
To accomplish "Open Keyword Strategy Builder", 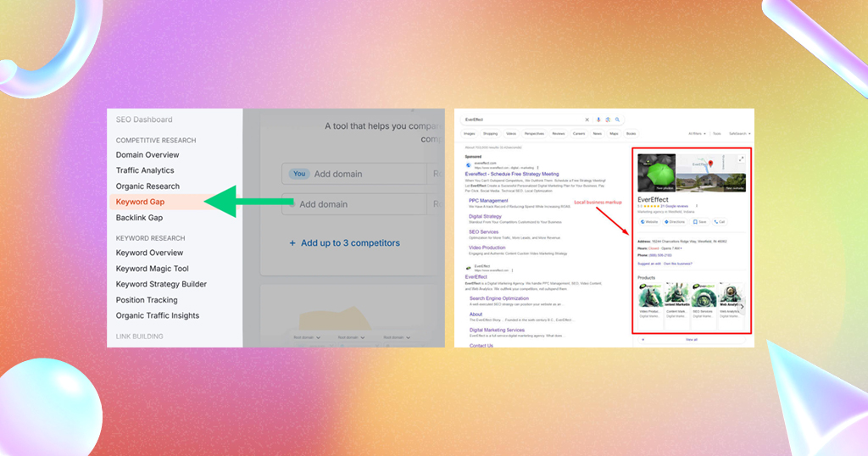I will click(x=161, y=285).
